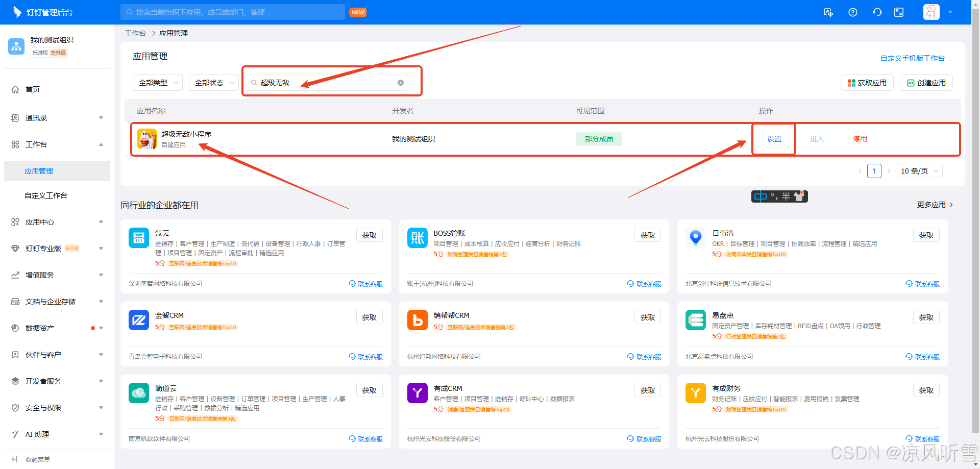The width and height of the screenshot is (980, 469).
Task: Get the 日事清 app
Action: pos(926,235)
